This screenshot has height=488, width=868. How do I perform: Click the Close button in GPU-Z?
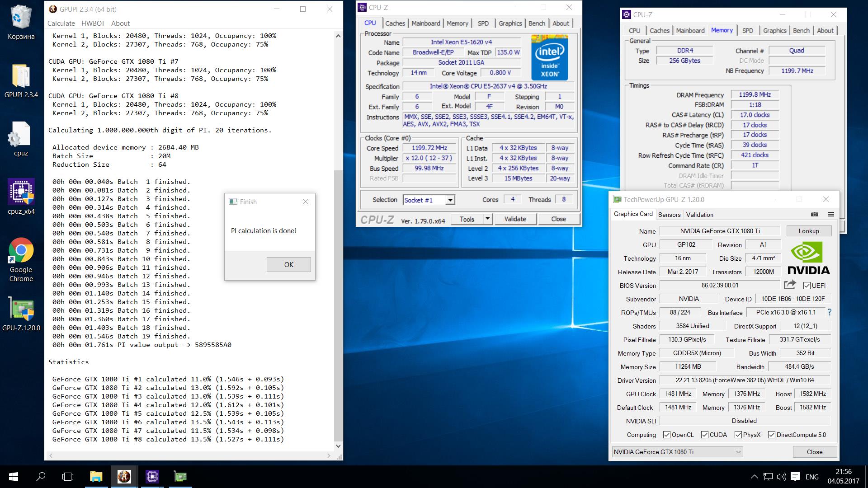pos(815,452)
